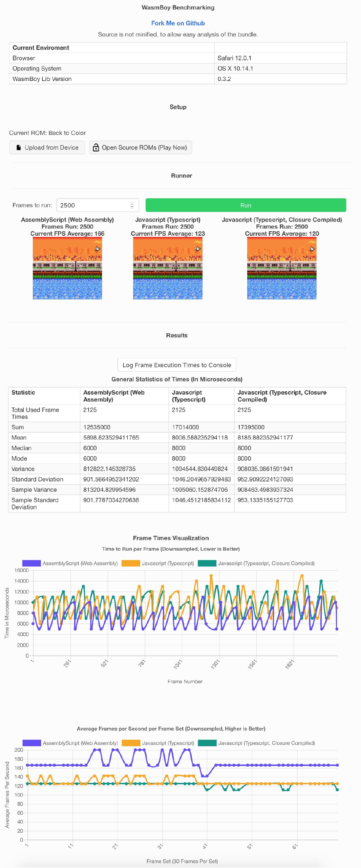The width and height of the screenshot is (361, 868).
Task: Click the file icon in Upload from Device
Action: point(19,147)
